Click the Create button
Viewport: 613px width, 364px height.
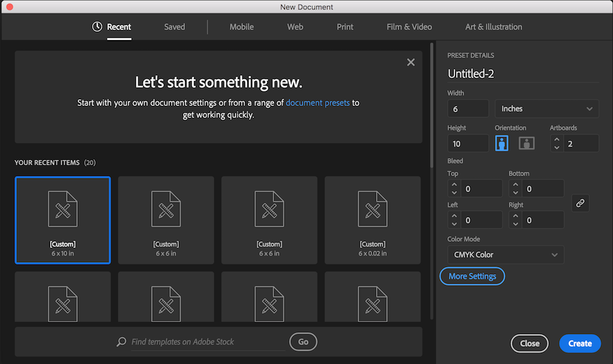[x=579, y=343]
